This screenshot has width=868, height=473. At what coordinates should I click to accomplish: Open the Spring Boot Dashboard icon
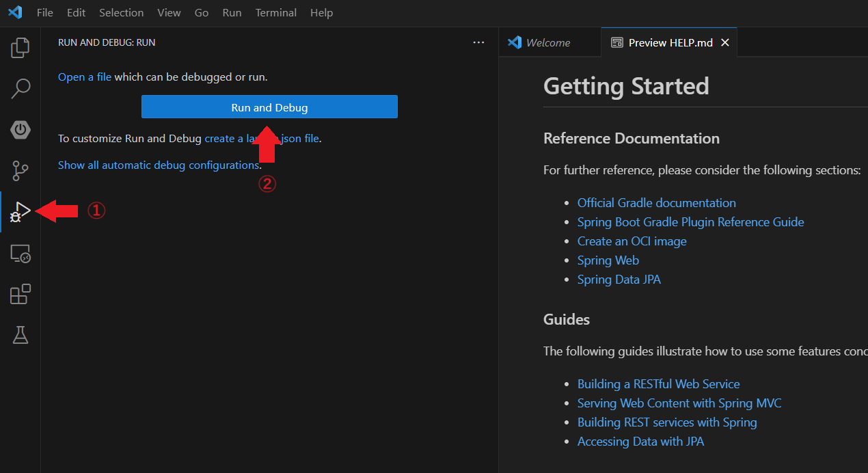pos(21,129)
